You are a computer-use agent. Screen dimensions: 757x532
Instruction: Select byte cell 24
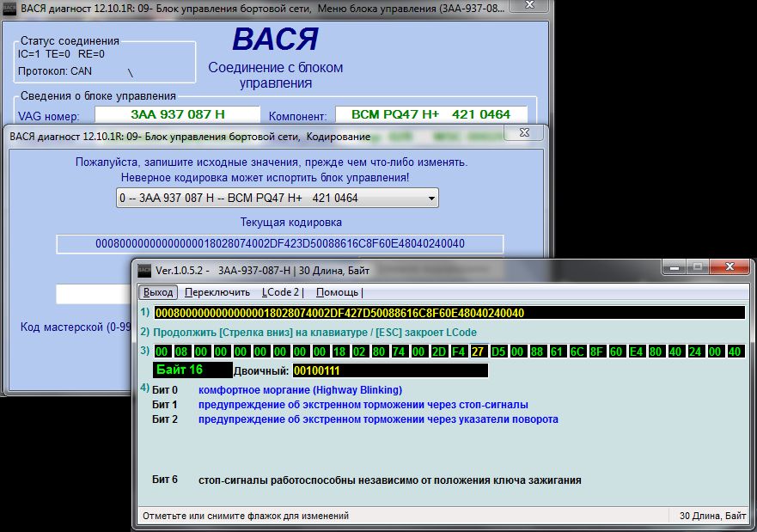[x=695, y=352]
